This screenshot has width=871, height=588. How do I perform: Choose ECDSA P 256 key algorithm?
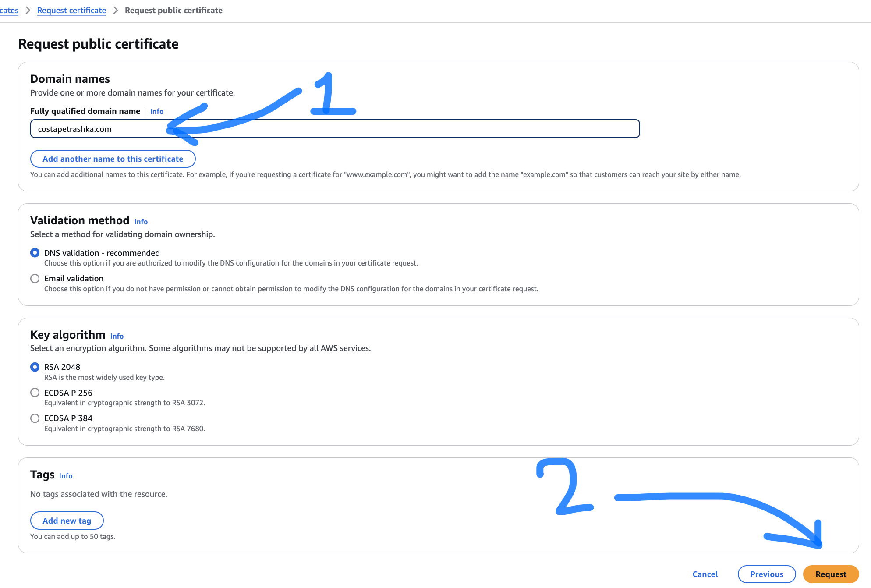[35, 393]
